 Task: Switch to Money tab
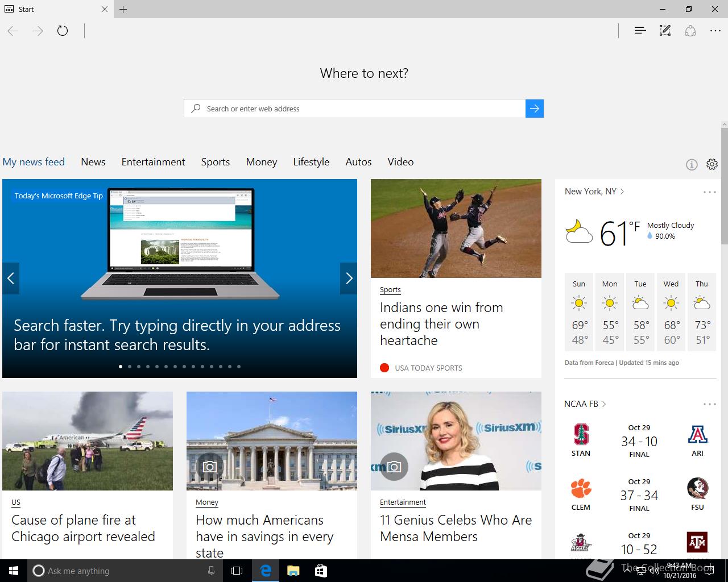pyautogui.click(x=262, y=162)
